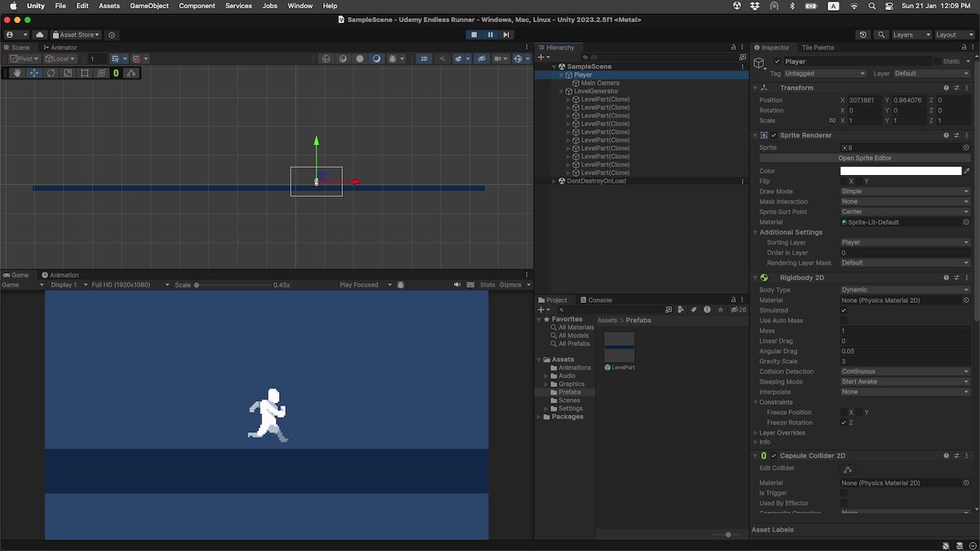Uncheck the Simulated checkbox

[x=844, y=311]
